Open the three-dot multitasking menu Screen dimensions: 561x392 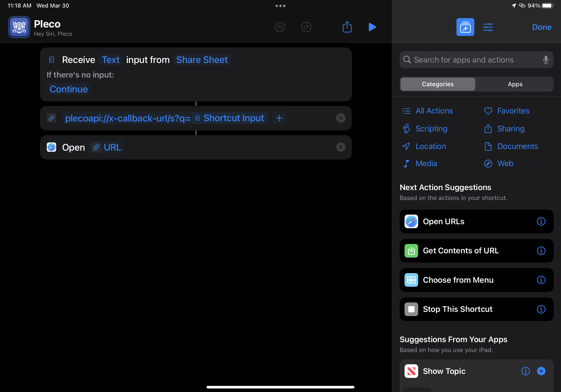tap(280, 6)
